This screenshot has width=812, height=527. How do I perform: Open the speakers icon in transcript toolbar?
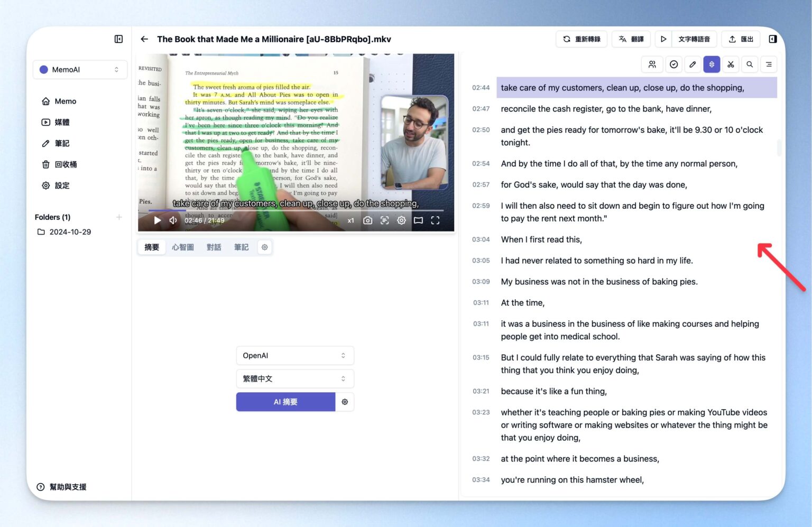click(652, 64)
